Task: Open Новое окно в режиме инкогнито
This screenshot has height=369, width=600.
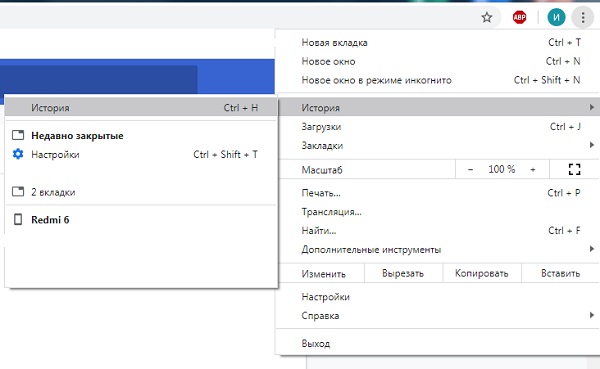Action: tap(437, 80)
